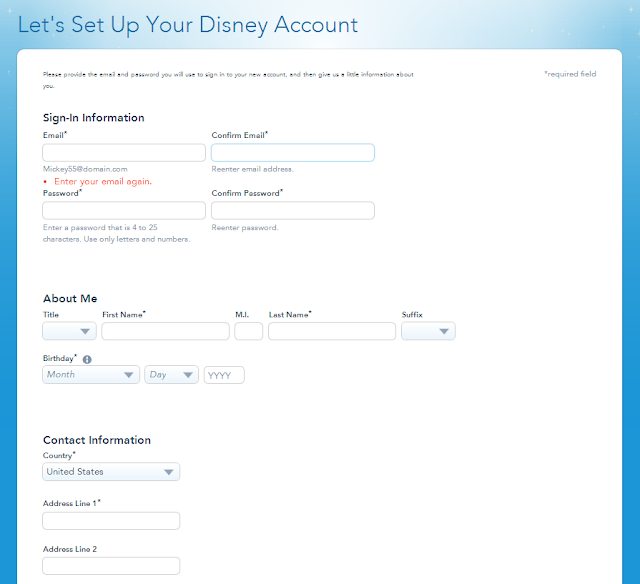Click the password length requirement hint text
This screenshot has height=584, width=640.
click(x=116, y=233)
